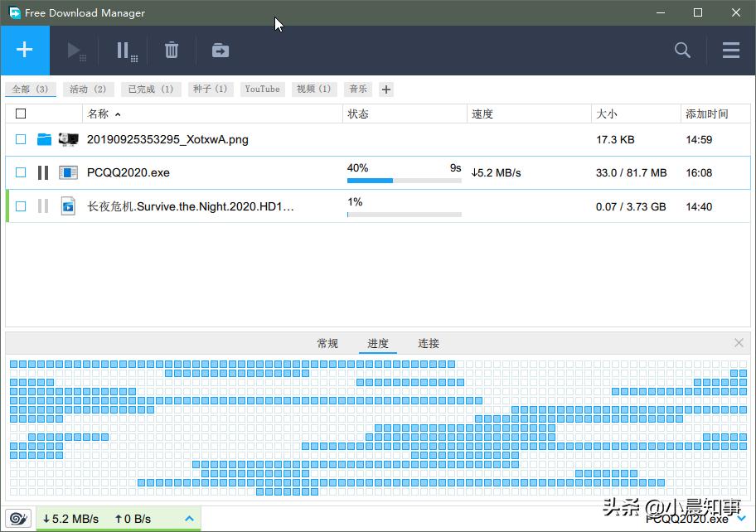This screenshot has width=756, height=532.
Task: Click the 14:59 added time
Action: (x=699, y=140)
